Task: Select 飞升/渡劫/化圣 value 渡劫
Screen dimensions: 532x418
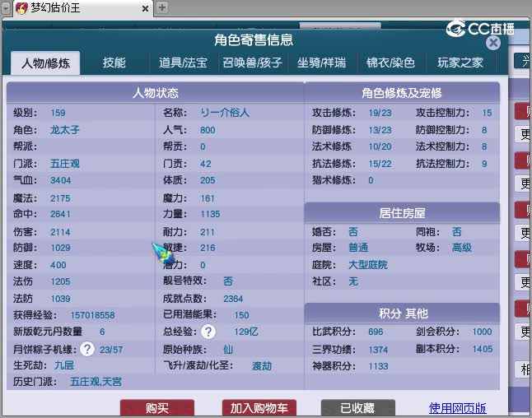Action: (x=262, y=366)
